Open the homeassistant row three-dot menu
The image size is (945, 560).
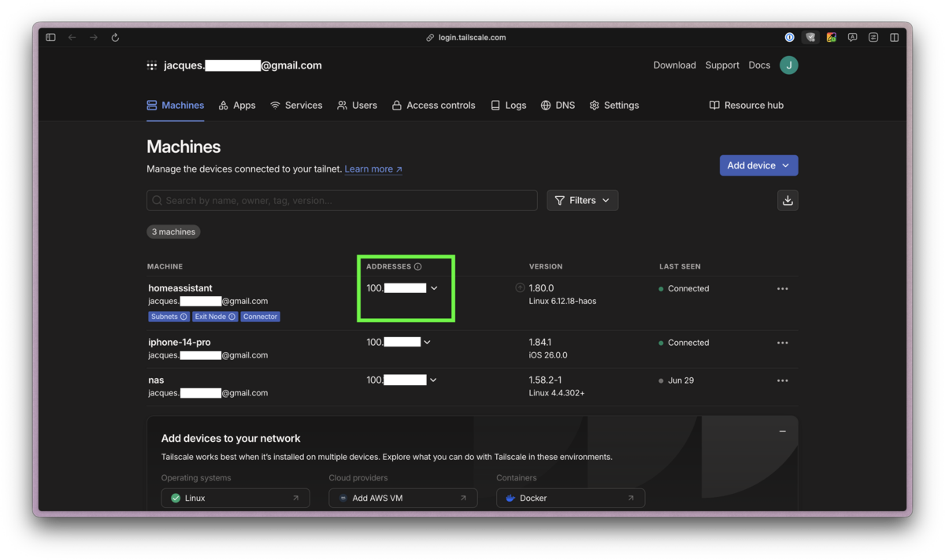(x=782, y=289)
